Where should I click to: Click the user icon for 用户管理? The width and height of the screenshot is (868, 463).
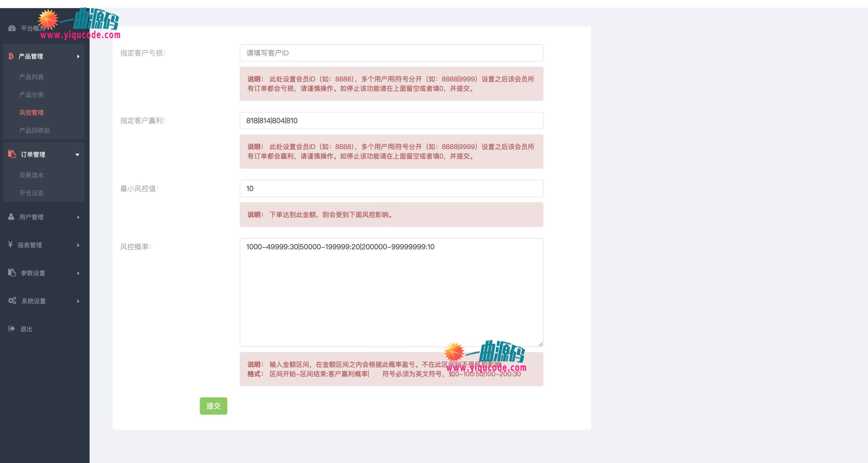pyautogui.click(x=11, y=217)
